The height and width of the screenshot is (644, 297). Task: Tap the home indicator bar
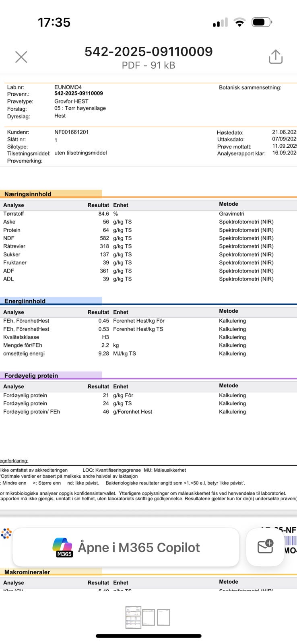[x=148, y=636]
